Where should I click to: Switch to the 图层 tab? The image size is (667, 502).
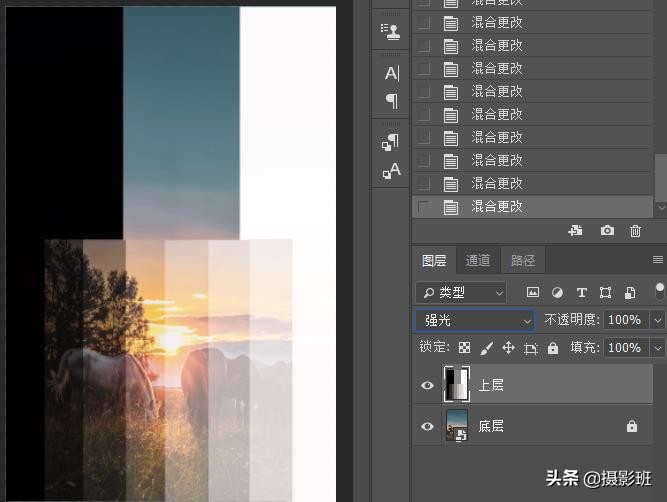point(434,260)
